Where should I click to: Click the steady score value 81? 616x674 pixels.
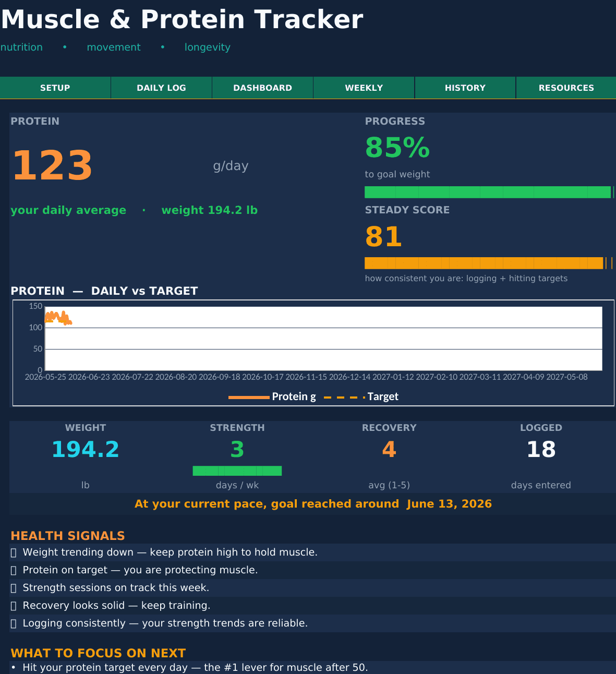point(383,237)
